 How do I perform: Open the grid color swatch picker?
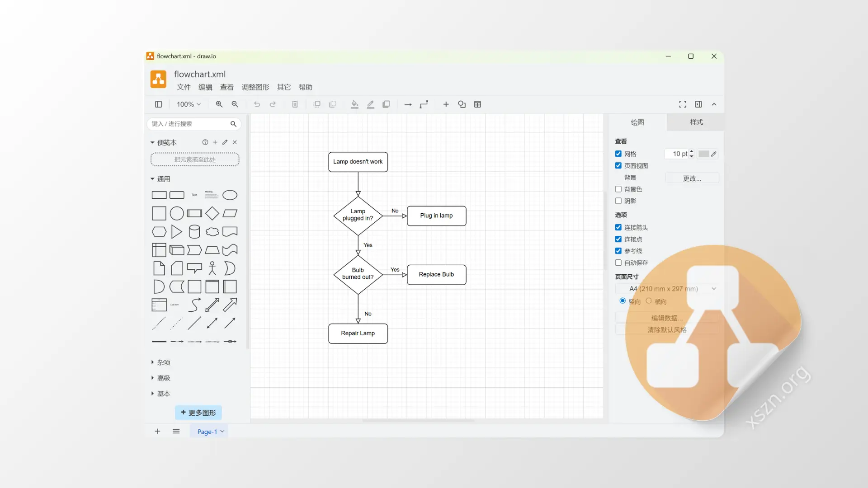point(704,154)
